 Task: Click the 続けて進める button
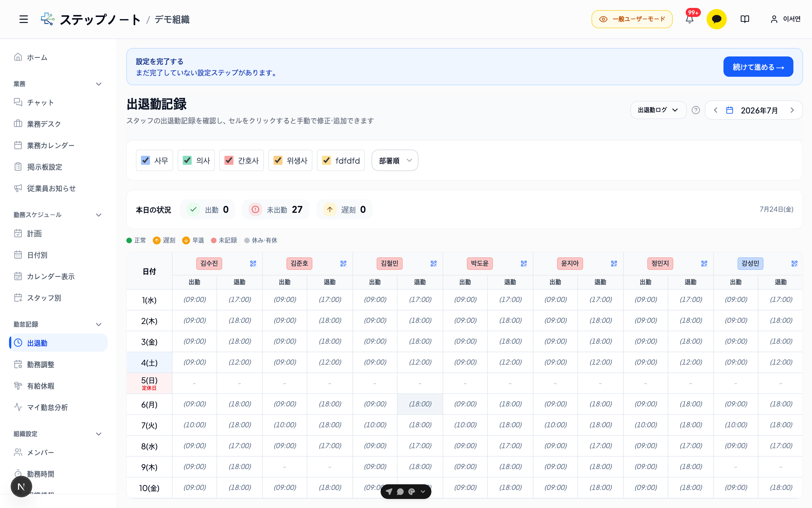coord(758,67)
